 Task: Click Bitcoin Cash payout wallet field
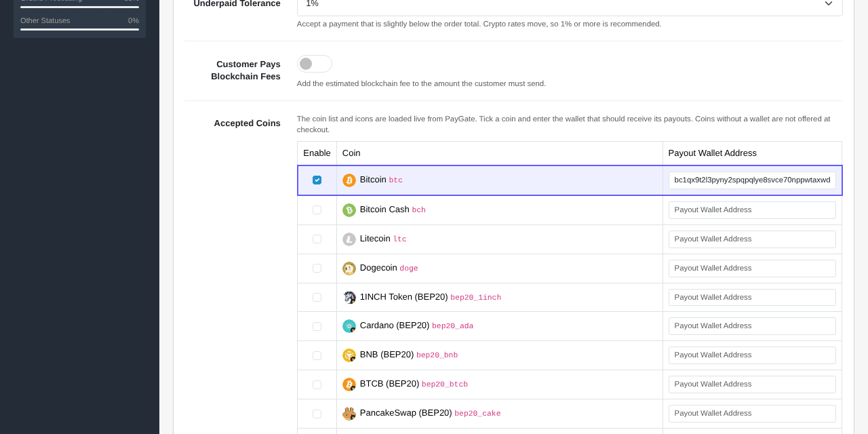pos(752,210)
